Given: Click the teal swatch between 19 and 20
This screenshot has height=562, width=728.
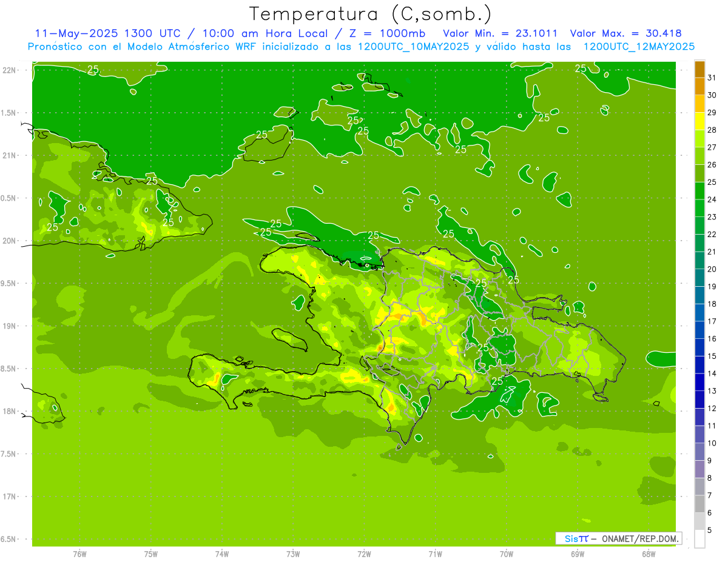Looking at the screenshot, I should [x=699, y=278].
